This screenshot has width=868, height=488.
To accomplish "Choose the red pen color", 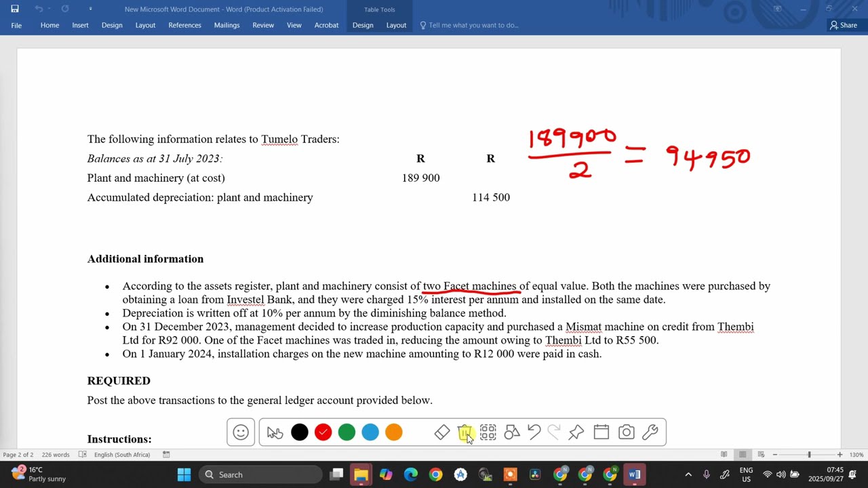I will [323, 432].
